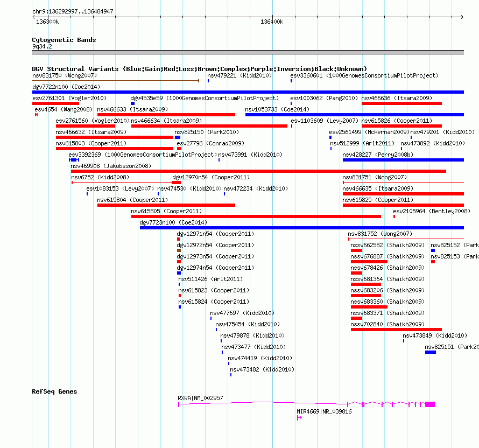Select nsv615804 (Cooper2011) label

click(132, 200)
